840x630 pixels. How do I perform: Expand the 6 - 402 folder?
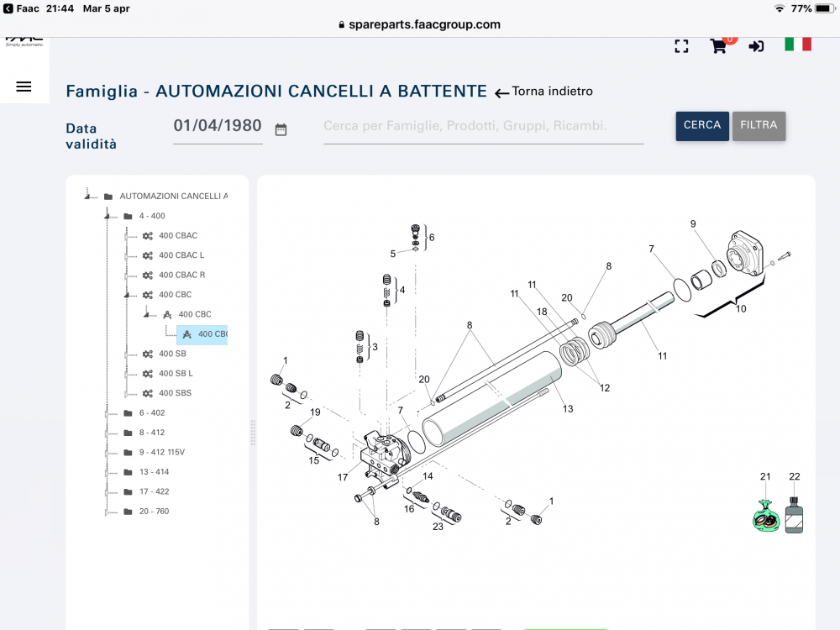(108, 413)
